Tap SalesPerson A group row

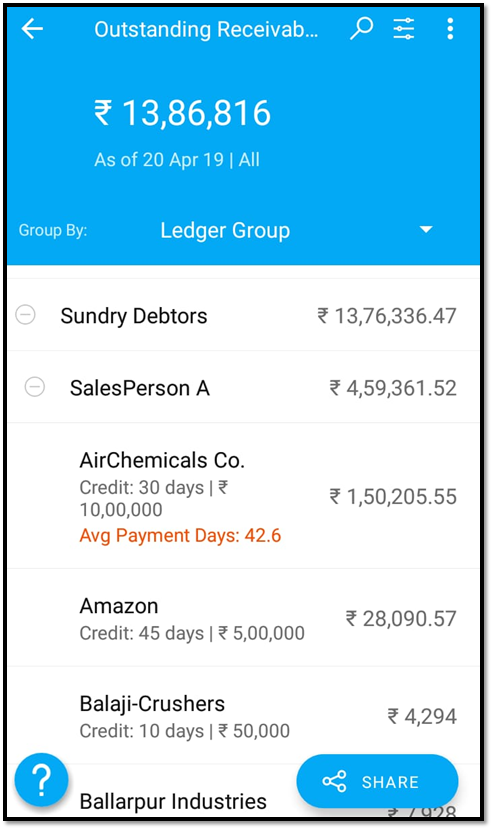244,387
